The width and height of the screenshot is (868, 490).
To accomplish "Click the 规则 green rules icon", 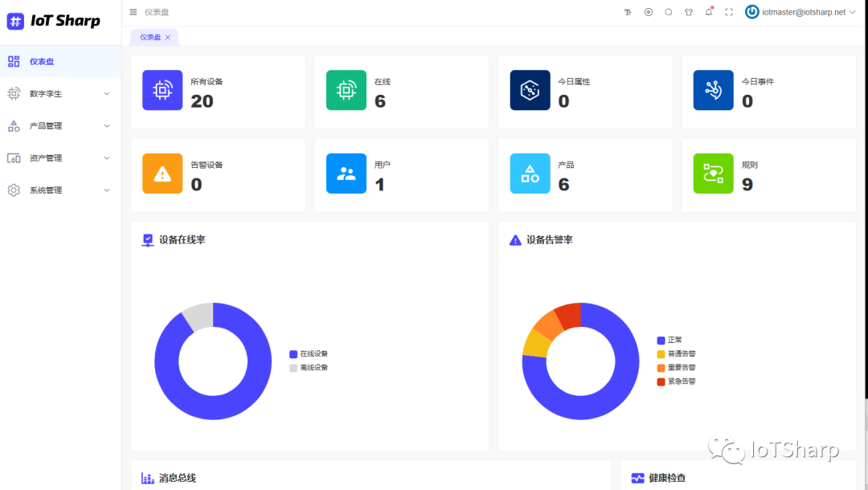I will (713, 174).
